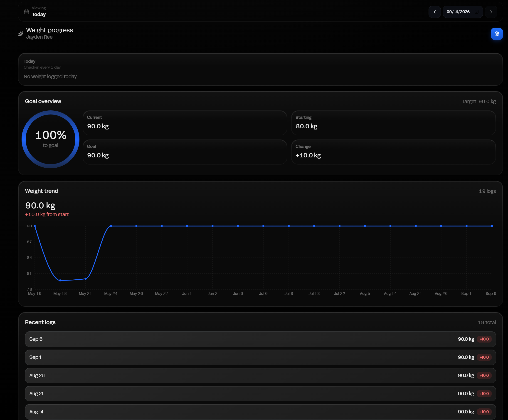Click the 'Jayden Ree' name subtitle
Viewport: 508px width, 420px height.
pos(39,37)
